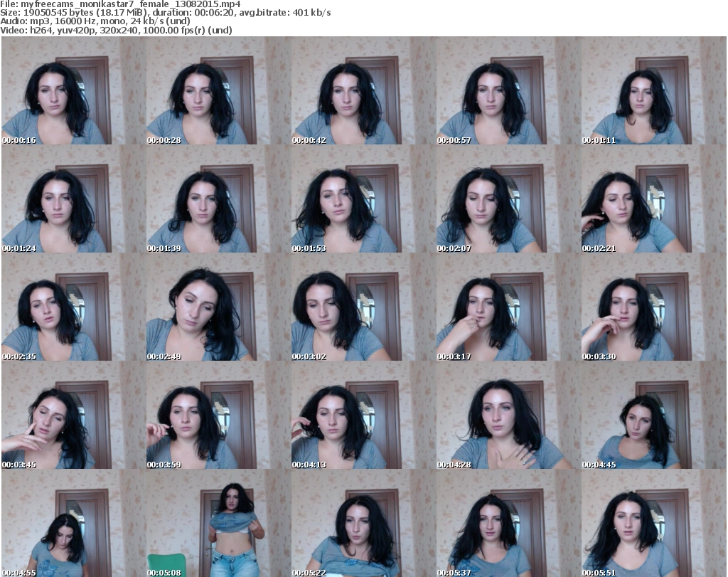This screenshot has width=728, height=577.
Task: Open the thumbnail frame stamped 00:01:39
Action: tap(219, 198)
